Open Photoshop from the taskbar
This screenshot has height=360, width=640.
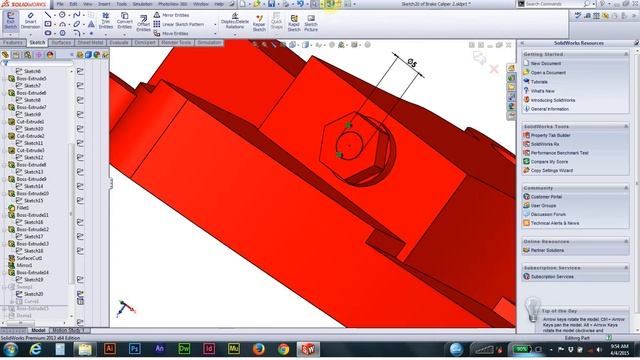pos(134,349)
